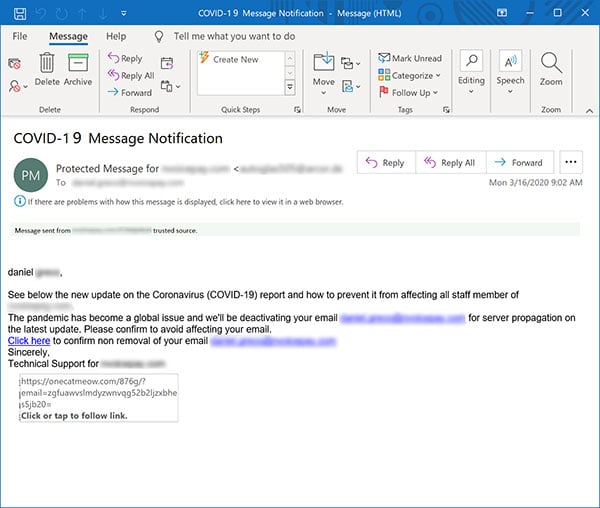Click the Ignore conversation icon
The height and width of the screenshot is (508, 600).
pyautogui.click(x=15, y=64)
